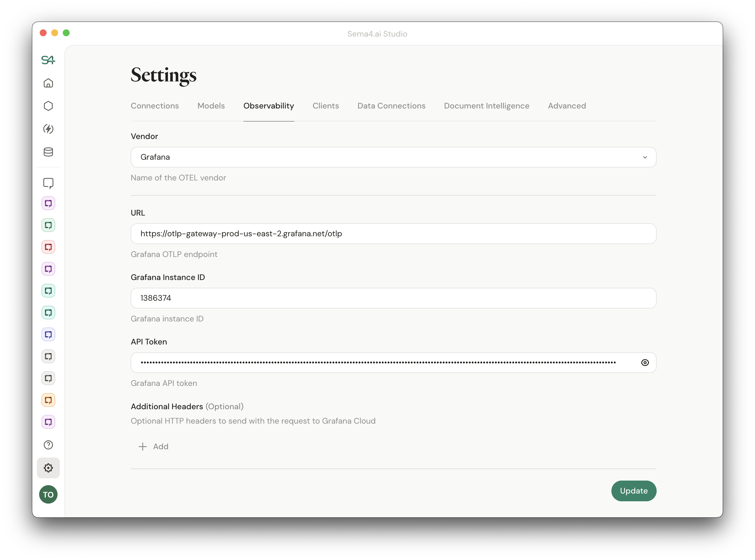Click the Sema4.ai logo
The width and height of the screenshot is (755, 560).
[48, 60]
